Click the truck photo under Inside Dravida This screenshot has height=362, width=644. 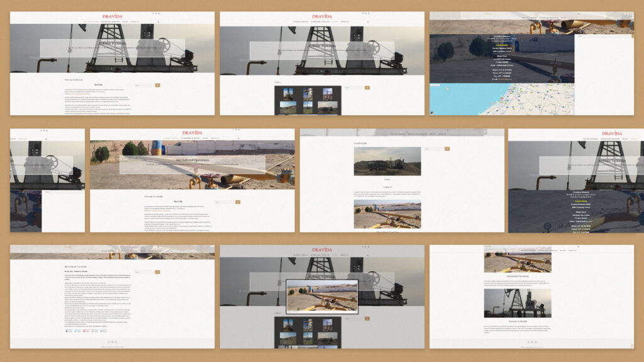(387, 161)
